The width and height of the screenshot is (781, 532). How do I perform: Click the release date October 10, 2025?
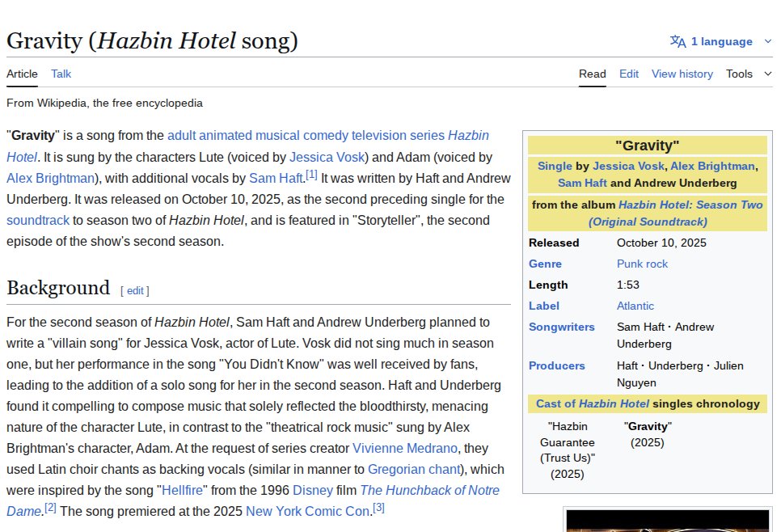point(661,243)
